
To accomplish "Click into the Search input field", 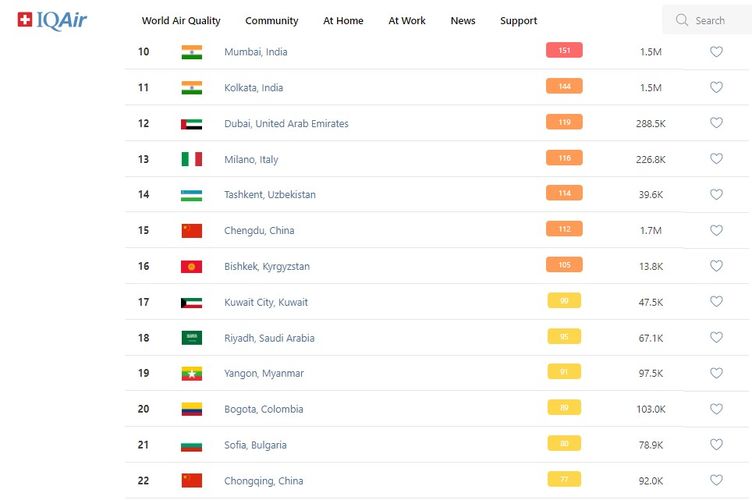I will point(715,20).
